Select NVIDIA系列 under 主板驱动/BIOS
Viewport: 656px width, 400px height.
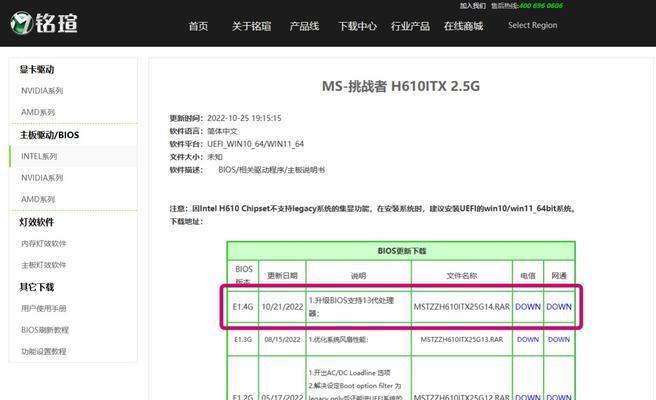tap(42, 178)
